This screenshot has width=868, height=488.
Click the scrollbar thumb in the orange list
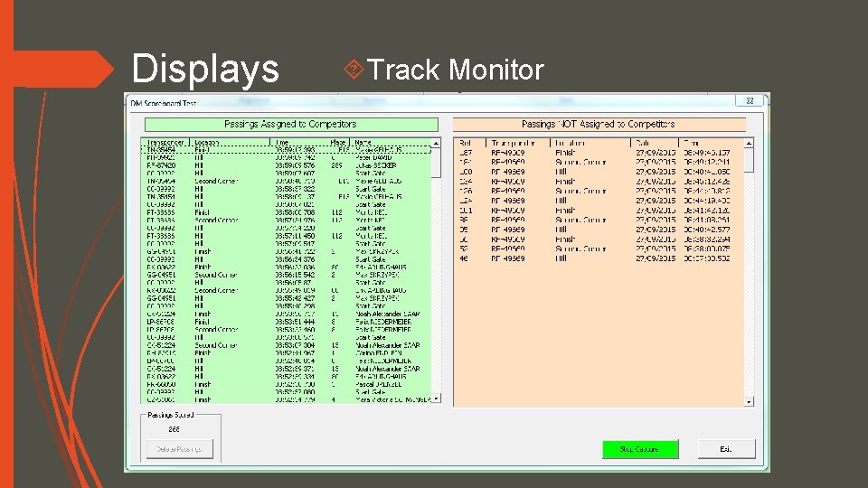749,161
